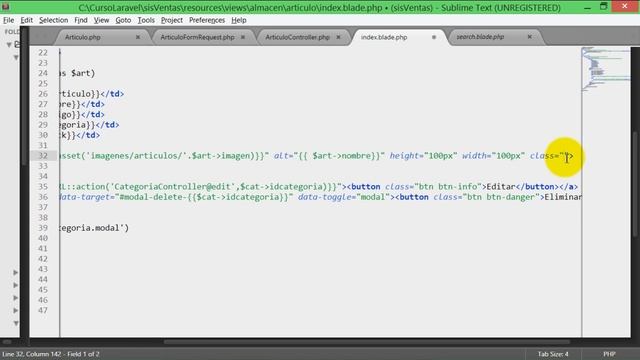
Task: Open the File menu
Action: 8,20
